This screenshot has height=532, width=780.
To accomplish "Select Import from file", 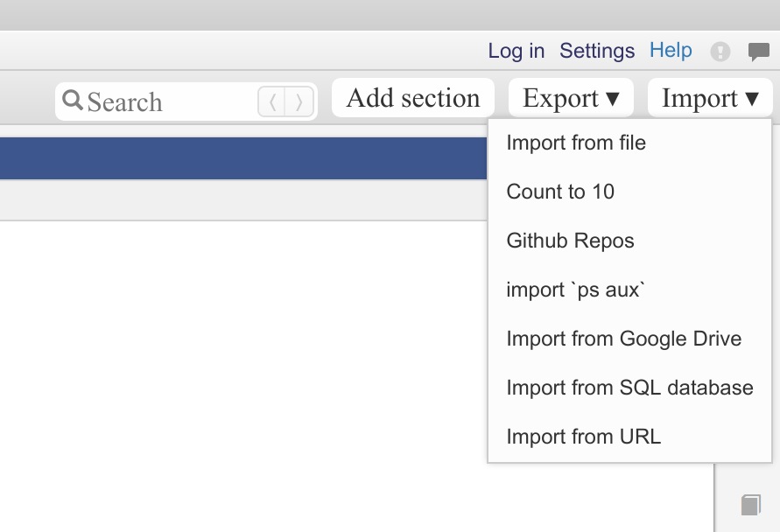I will [575, 143].
